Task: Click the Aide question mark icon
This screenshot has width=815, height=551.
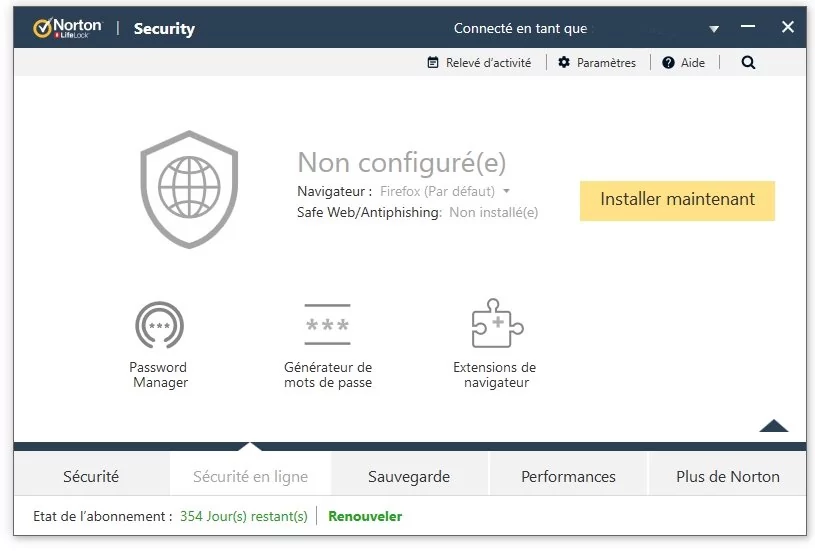Action: point(668,62)
